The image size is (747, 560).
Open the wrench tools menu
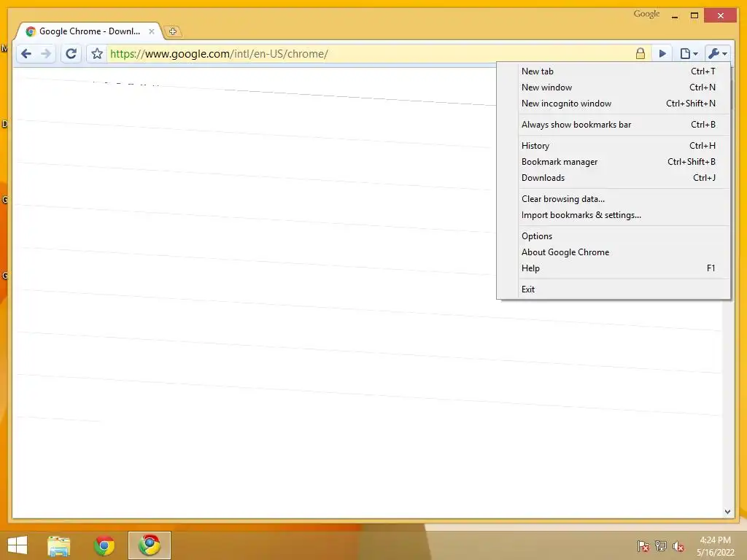718,54
